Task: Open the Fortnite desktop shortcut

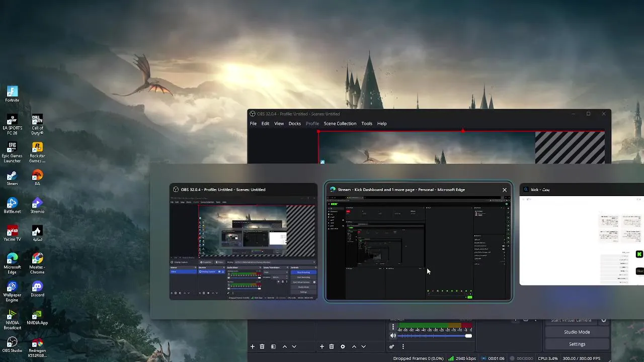Action: coord(12,94)
